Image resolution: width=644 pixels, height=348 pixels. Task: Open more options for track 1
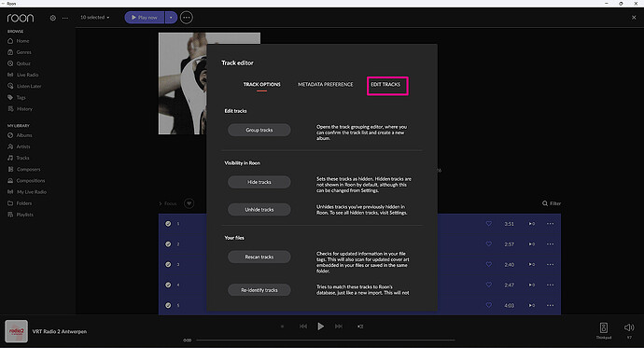click(x=551, y=224)
